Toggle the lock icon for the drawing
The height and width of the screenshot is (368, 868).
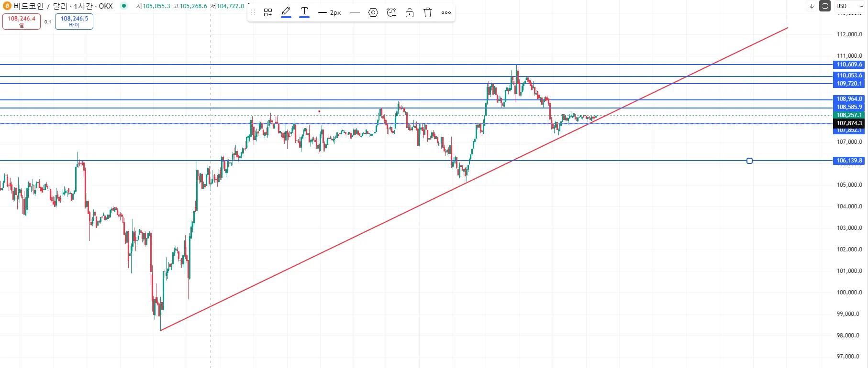pos(410,13)
